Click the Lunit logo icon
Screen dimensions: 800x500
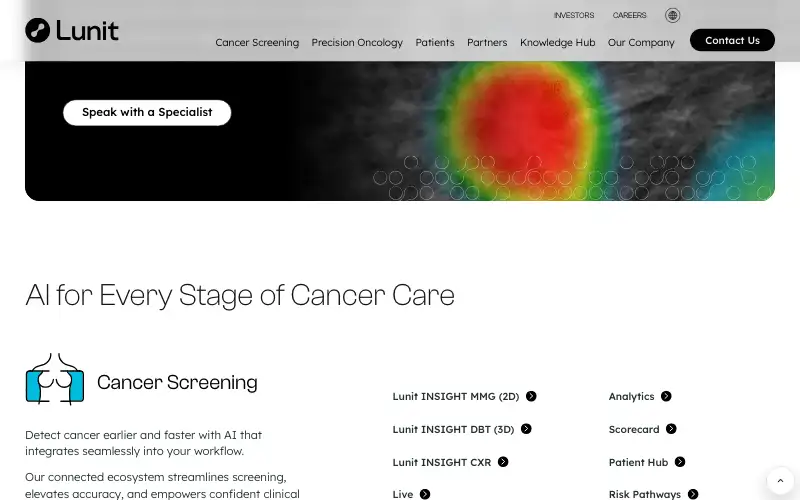pyautogui.click(x=37, y=30)
